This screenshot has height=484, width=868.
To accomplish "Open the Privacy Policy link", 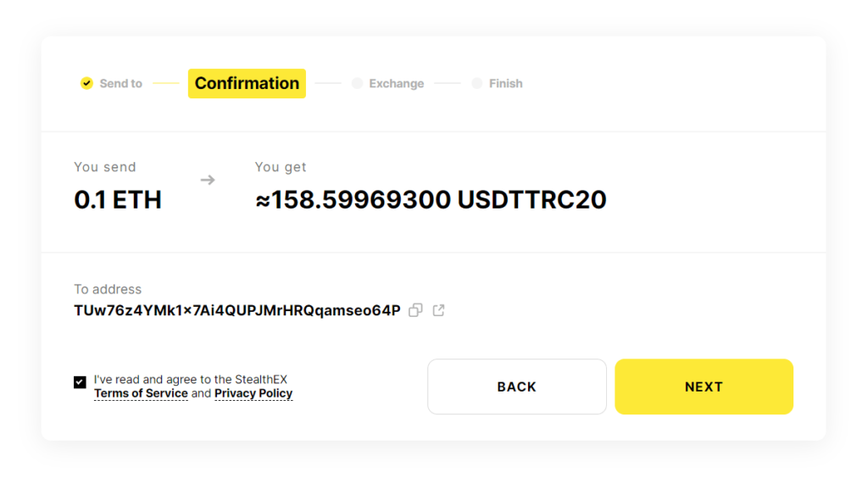I will tap(253, 393).
